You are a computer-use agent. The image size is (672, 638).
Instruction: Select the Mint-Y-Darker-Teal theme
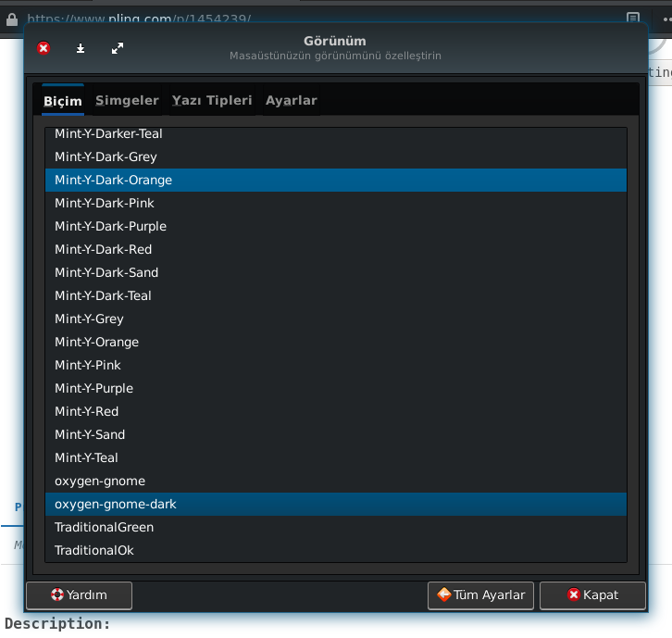(x=336, y=134)
